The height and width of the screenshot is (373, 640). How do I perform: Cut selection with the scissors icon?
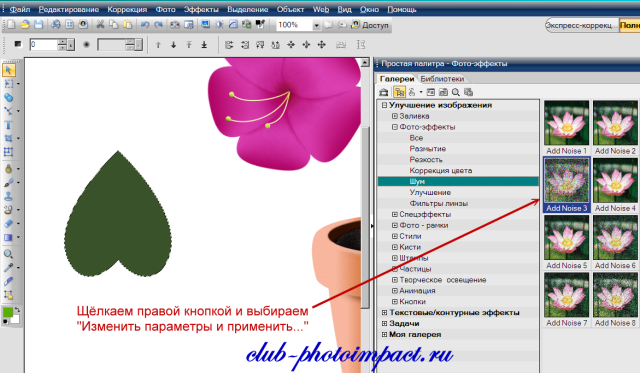(x=100, y=25)
